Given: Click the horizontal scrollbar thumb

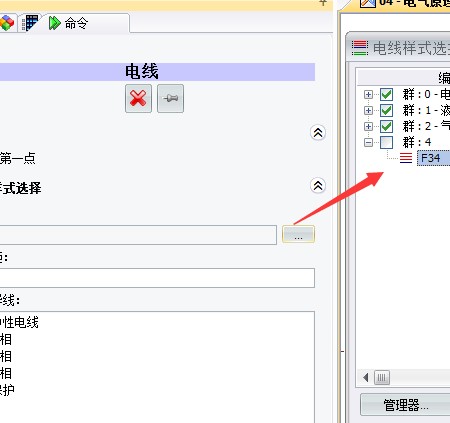Looking at the screenshot, I should (x=382, y=378).
